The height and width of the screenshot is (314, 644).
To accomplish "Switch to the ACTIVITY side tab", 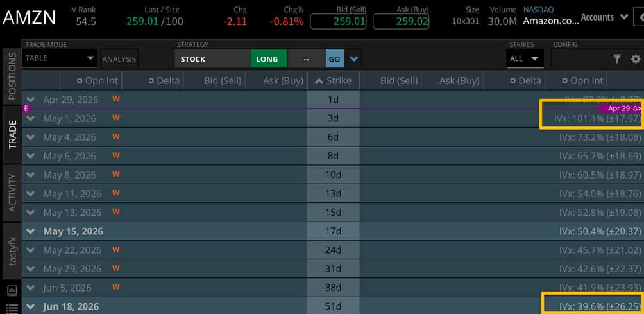I will tap(12, 193).
